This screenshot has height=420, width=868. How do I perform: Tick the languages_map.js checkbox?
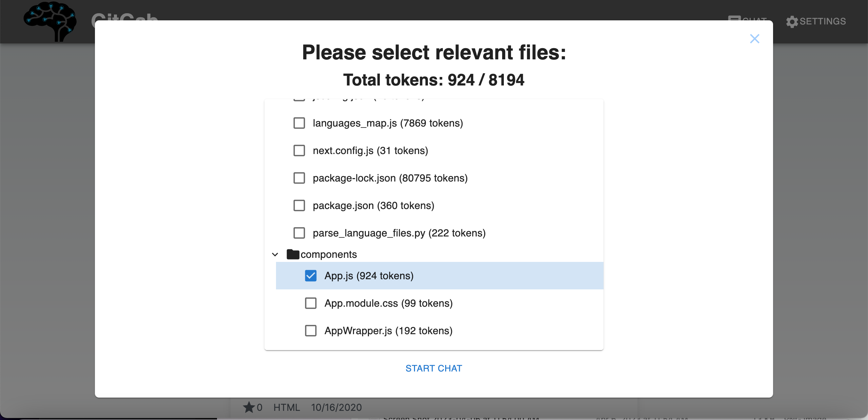click(x=299, y=123)
